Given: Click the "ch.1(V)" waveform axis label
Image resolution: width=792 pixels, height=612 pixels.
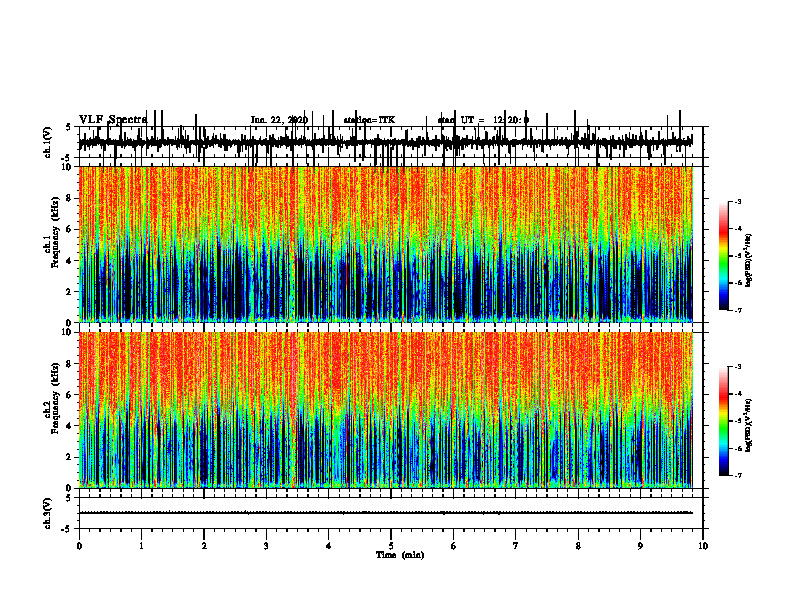Looking at the screenshot, I should pyautogui.click(x=48, y=142).
